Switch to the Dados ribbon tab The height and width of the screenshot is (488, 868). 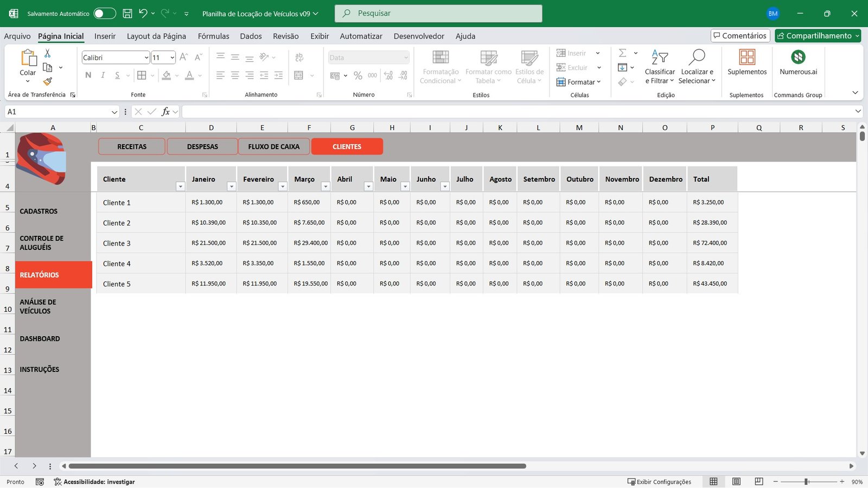[251, 36]
